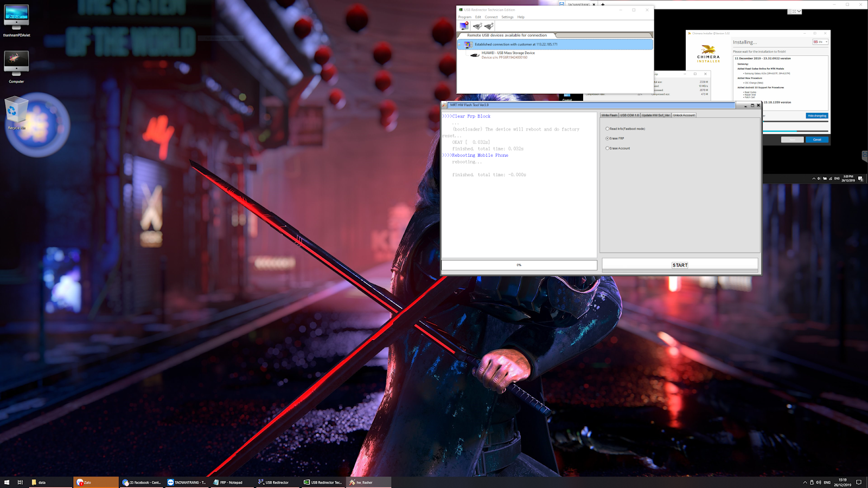Click Hide changelog in Chimera Installer

(817, 115)
